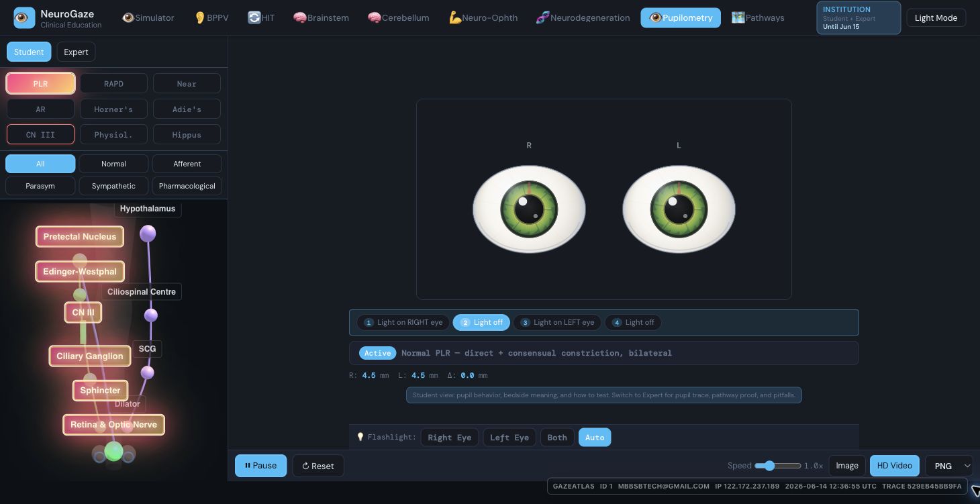Image resolution: width=980 pixels, height=504 pixels.
Task: Select the Physiol. scenario
Action: (x=113, y=135)
